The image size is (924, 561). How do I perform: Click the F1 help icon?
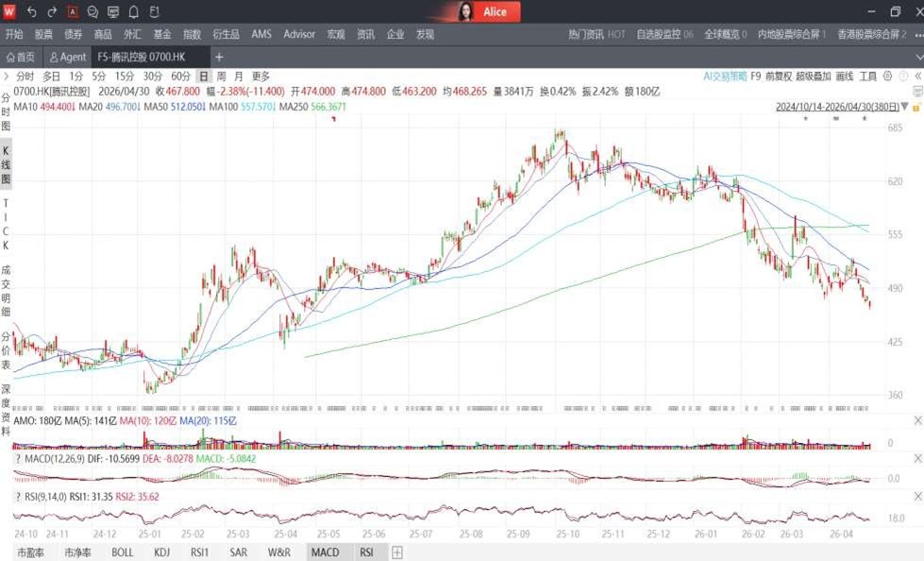(154, 11)
